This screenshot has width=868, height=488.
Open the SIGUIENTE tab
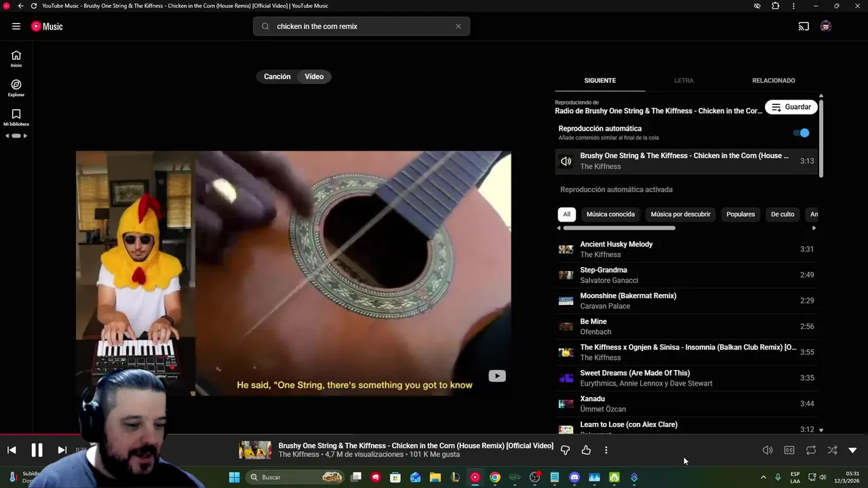[x=600, y=80]
